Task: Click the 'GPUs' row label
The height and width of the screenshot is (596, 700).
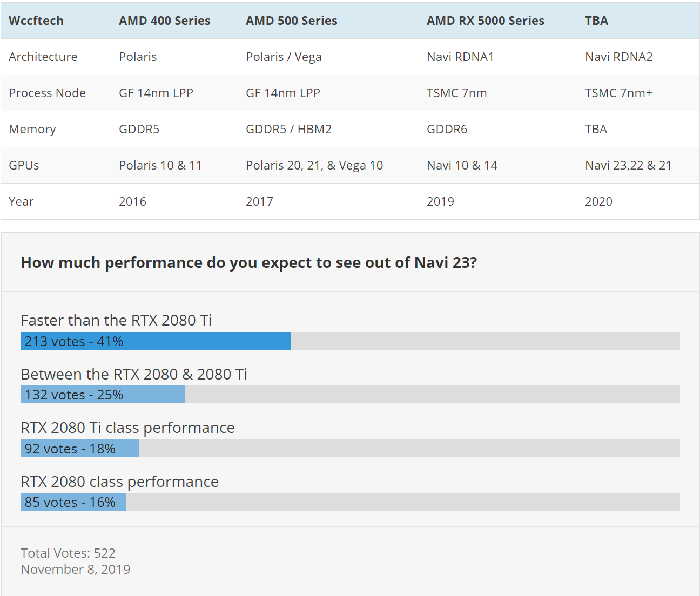Action: [56, 165]
